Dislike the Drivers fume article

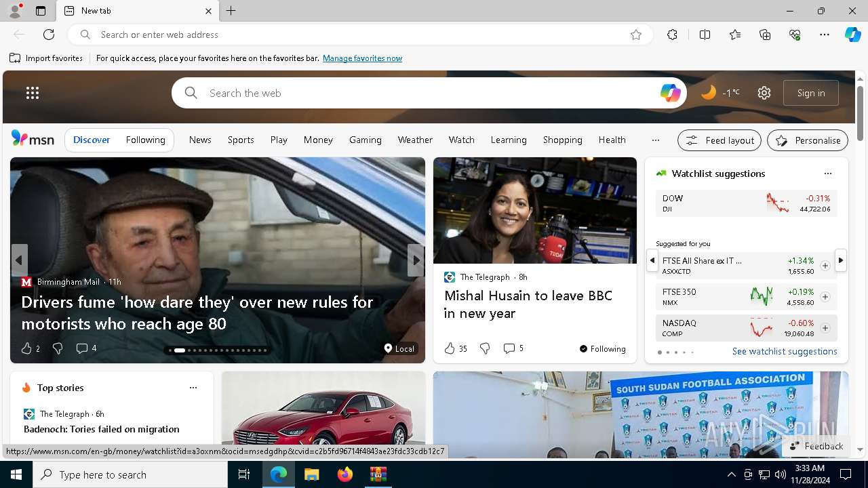tap(58, 348)
